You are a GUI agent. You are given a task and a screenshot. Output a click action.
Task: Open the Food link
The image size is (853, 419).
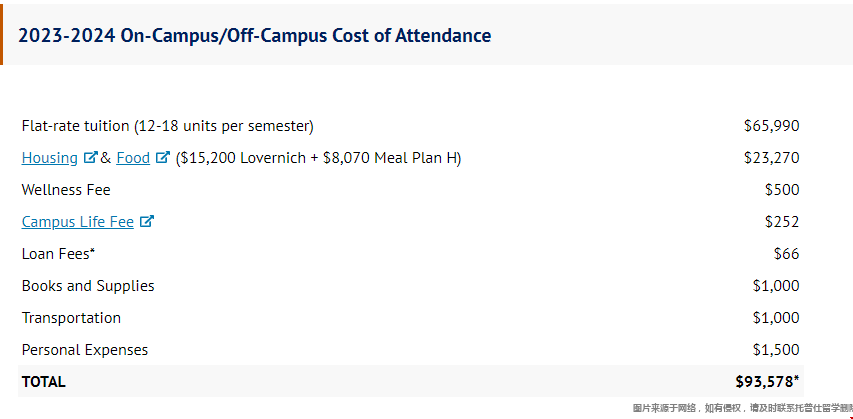(x=132, y=158)
